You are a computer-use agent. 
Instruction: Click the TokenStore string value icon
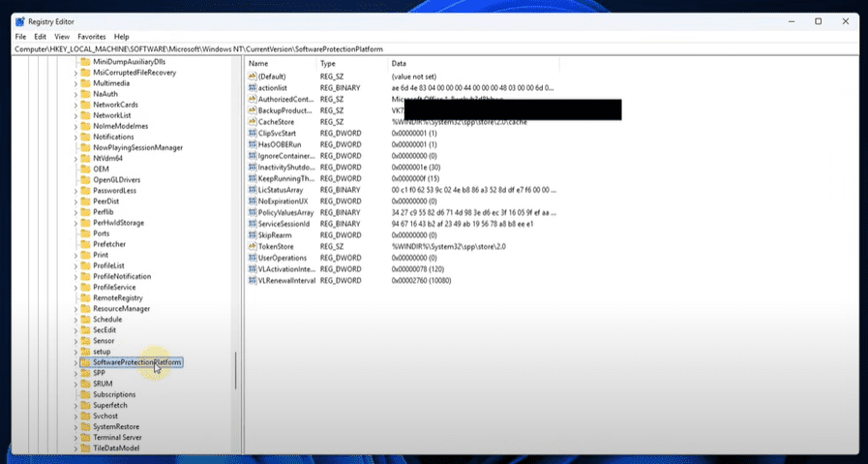(x=253, y=247)
